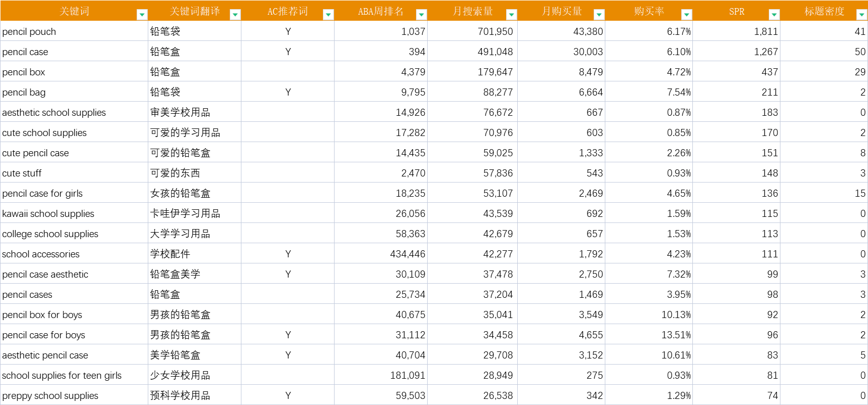Select the 'school accessories' cell
This screenshot has width=868, height=405.
pyautogui.click(x=74, y=254)
